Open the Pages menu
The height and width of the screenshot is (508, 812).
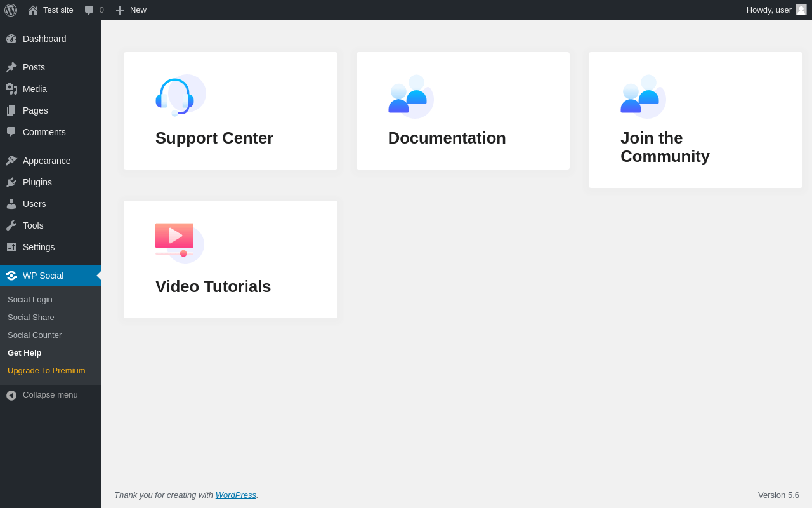pyautogui.click(x=51, y=110)
